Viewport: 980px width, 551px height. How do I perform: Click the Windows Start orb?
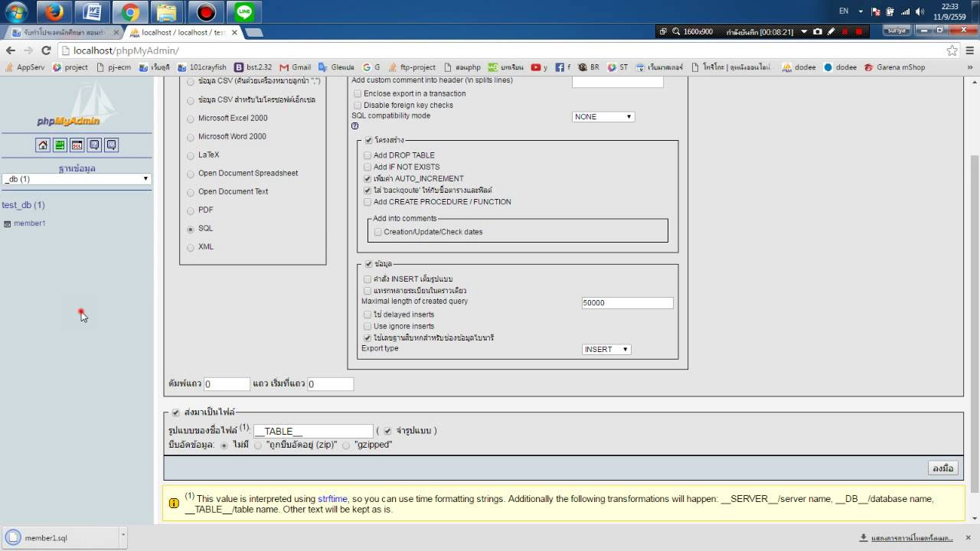pos(16,12)
